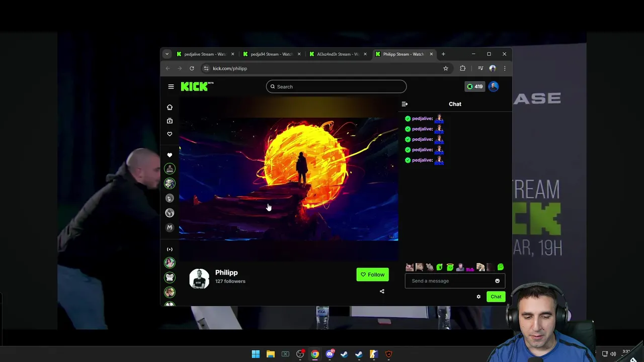Collapse the chat panel
Viewport: 644px width, 362px height.
tap(405, 104)
